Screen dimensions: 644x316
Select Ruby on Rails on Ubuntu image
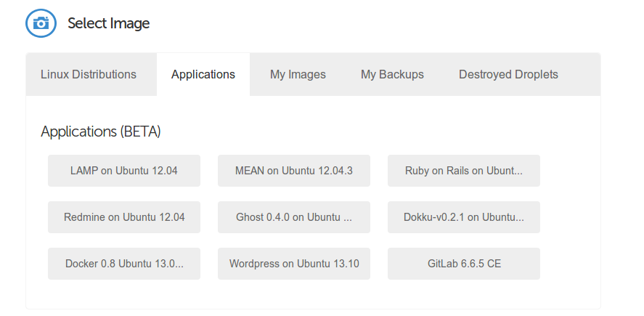(x=464, y=171)
